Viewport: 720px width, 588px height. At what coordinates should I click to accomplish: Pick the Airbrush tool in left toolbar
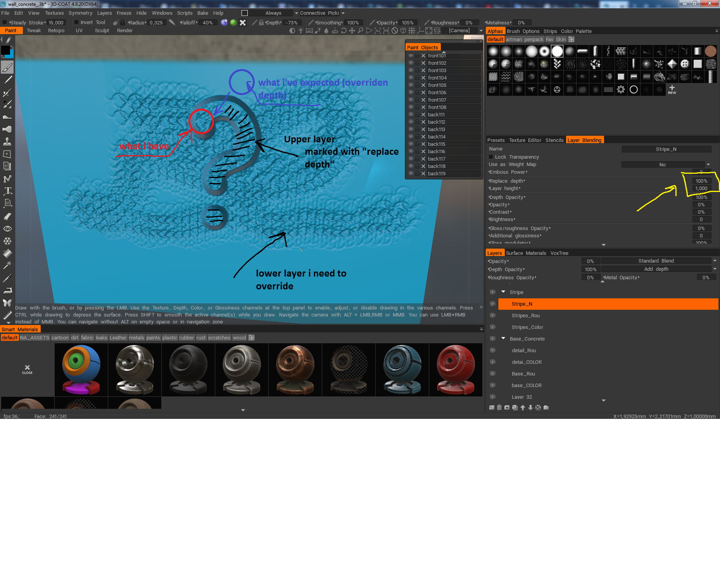point(7,92)
